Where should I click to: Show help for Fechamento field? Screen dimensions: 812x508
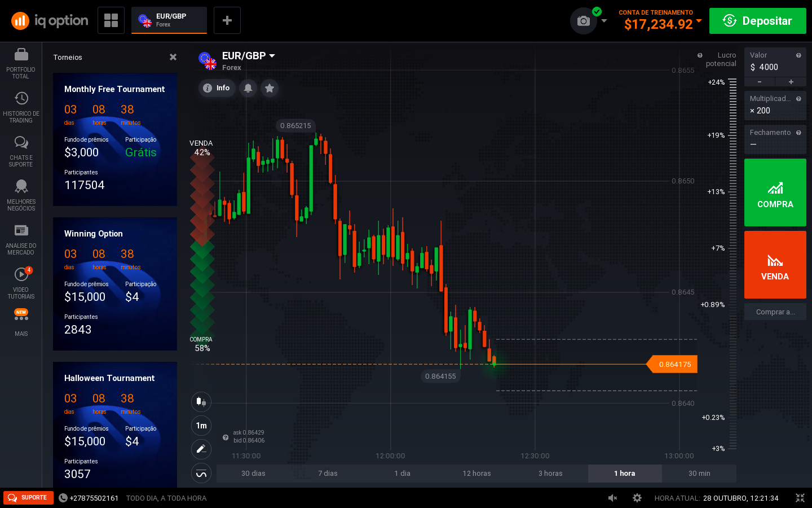[798, 133]
